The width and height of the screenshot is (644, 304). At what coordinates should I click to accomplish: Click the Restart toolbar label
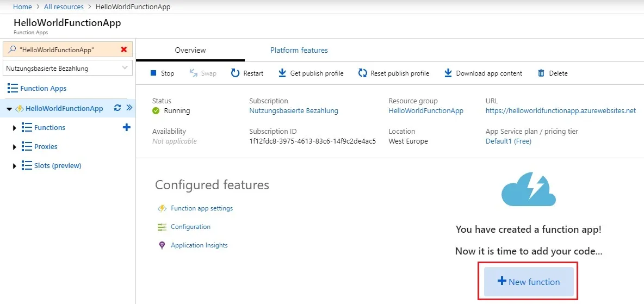[253, 73]
